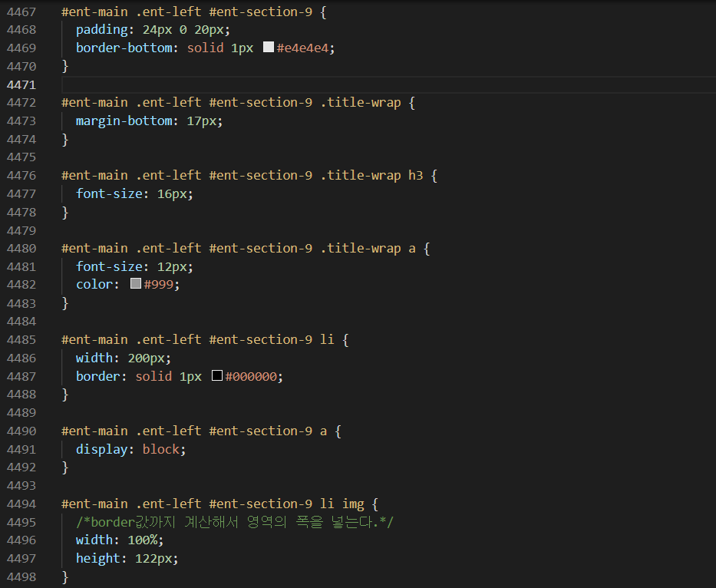Click the 'display' property name
The image size is (716, 588).
point(102,449)
